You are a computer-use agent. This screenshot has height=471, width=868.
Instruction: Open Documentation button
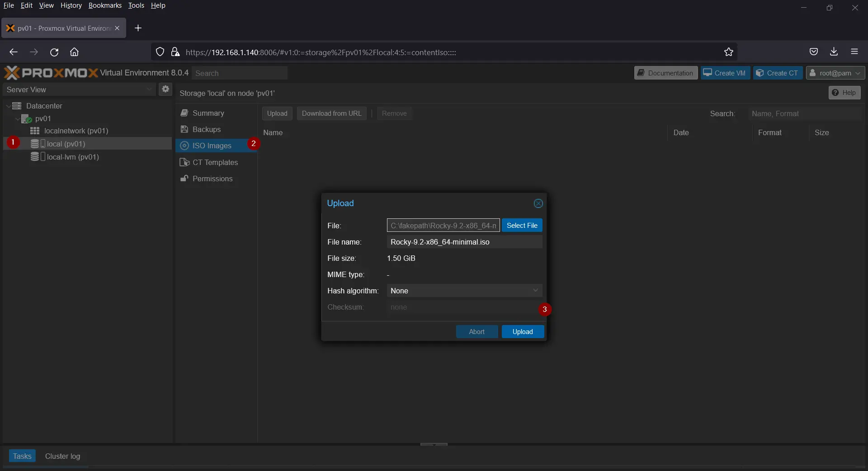coord(665,73)
